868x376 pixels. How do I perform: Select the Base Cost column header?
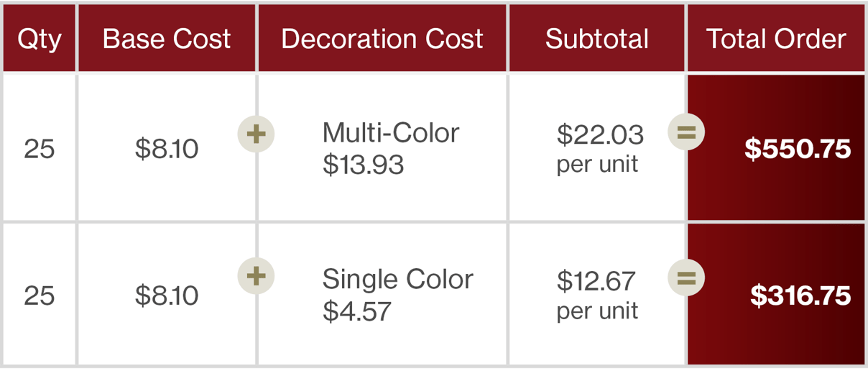[167, 38]
